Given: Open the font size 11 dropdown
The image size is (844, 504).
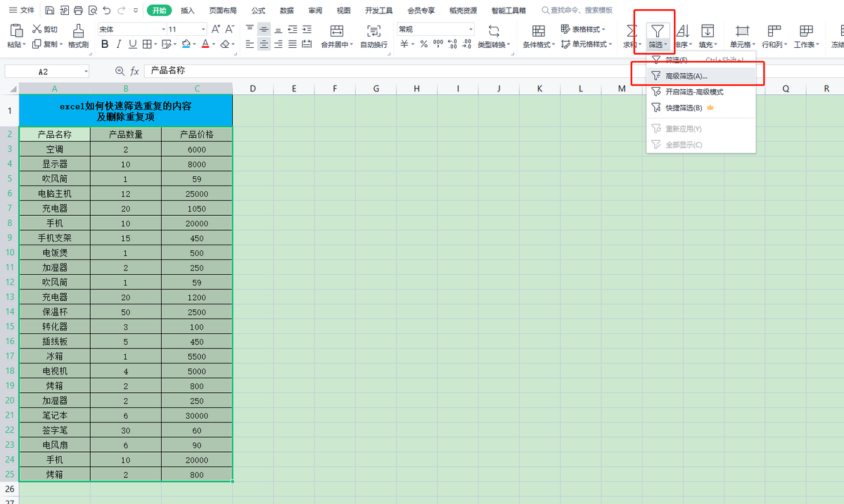Looking at the screenshot, I should click(203, 30).
